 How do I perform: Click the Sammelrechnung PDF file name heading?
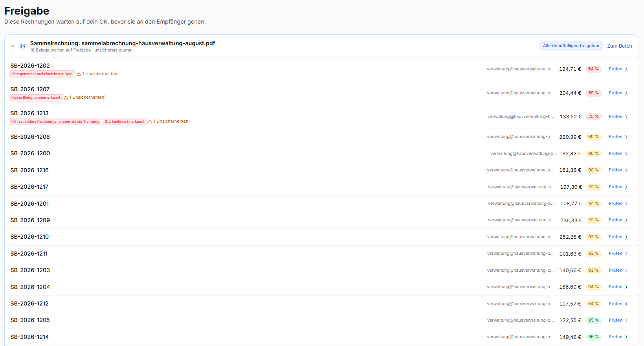click(x=123, y=43)
